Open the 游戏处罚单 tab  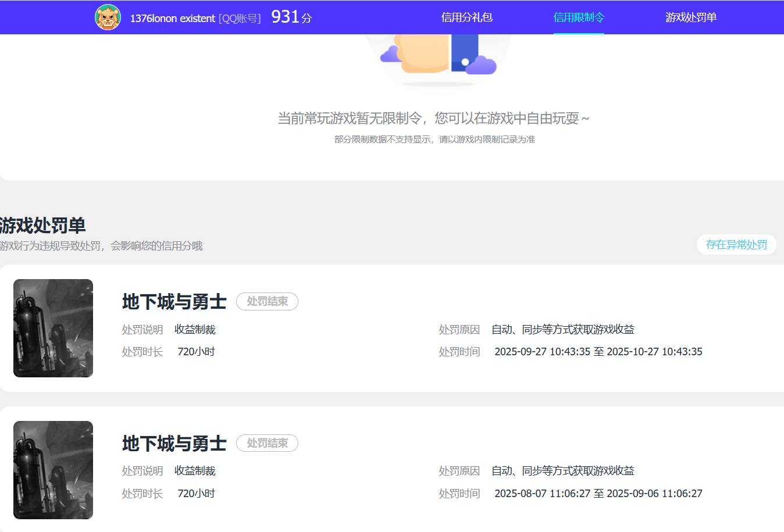coord(691,17)
